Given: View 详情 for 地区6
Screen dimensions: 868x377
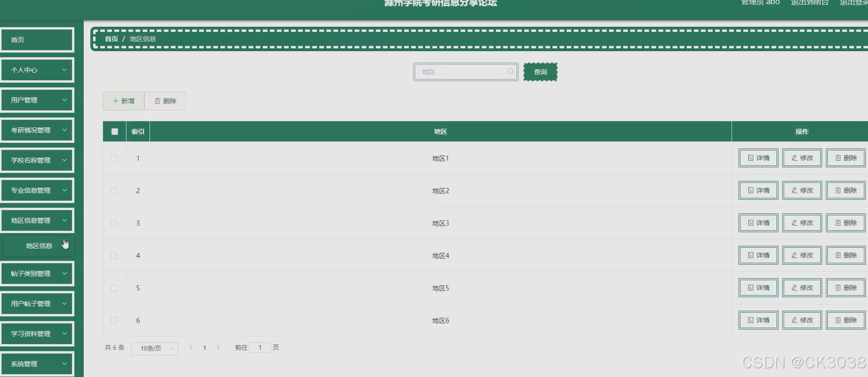Looking at the screenshot, I should (758, 320).
